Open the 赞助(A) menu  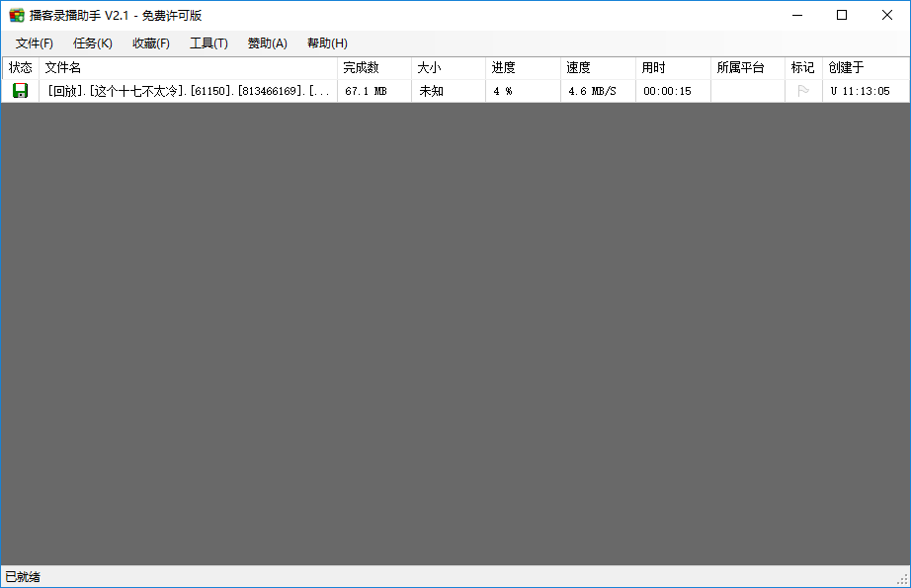[x=267, y=43]
